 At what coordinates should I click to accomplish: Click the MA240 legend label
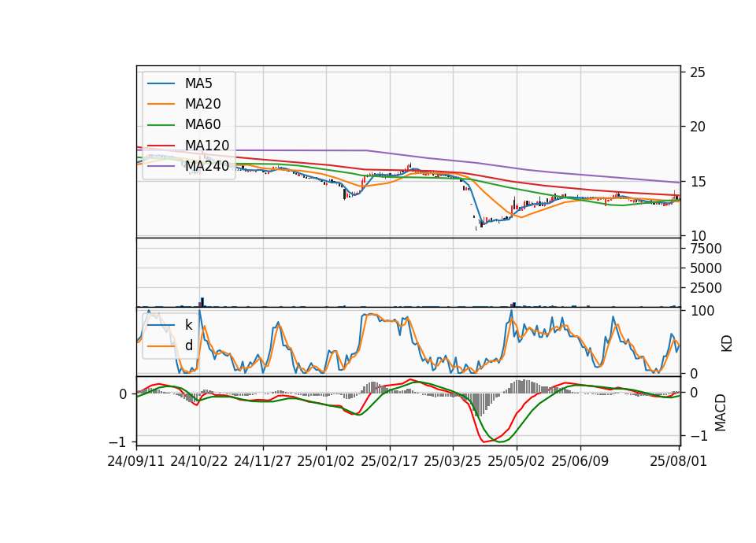[x=207, y=166]
